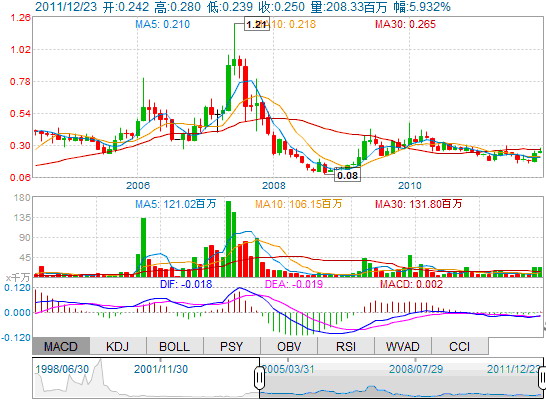546x406 pixels.
Task: Click the 1.21 high price label
Action: click(257, 24)
